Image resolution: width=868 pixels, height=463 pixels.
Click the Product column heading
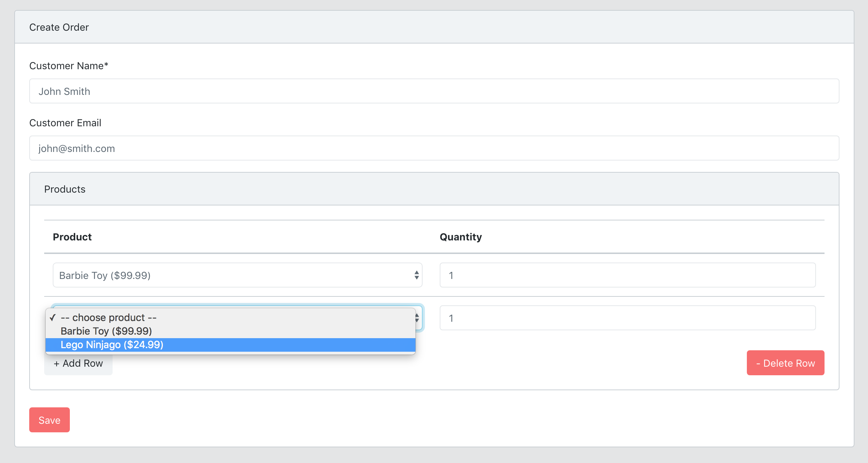(x=72, y=237)
